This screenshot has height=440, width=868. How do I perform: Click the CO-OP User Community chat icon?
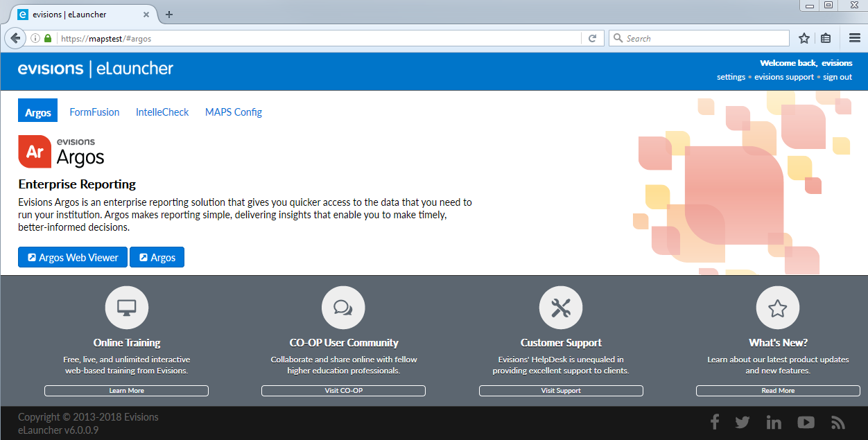point(343,308)
